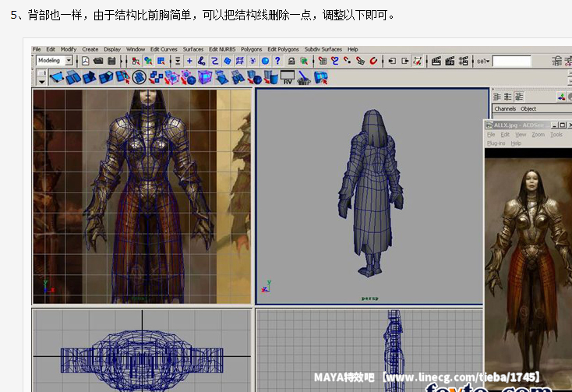Enable snap to view planes magnet icon
This screenshot has width=572, height=392.
[x=360, y=61]
